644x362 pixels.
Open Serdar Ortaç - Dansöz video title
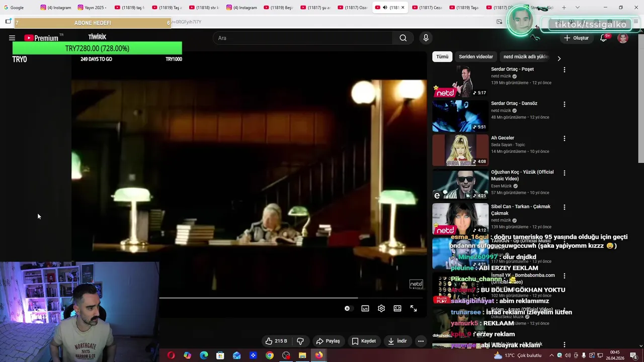(x=514, y=104)
